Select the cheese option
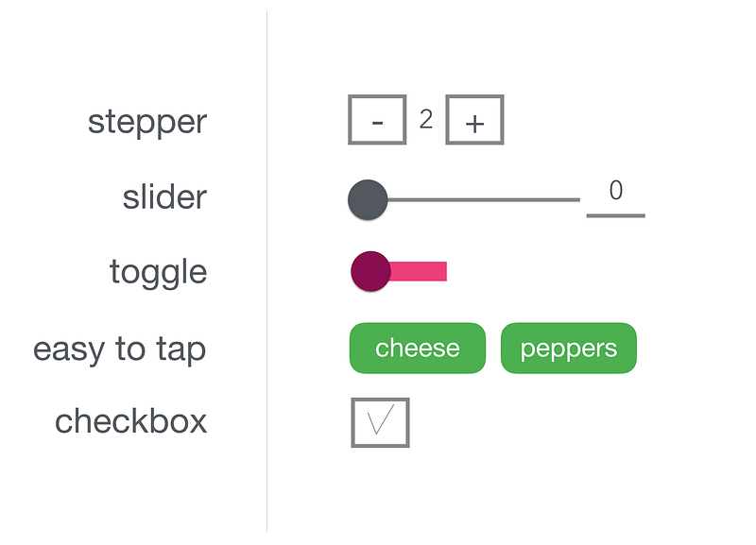The height and width of the screenshot is (545, 756). click(418, 348)
